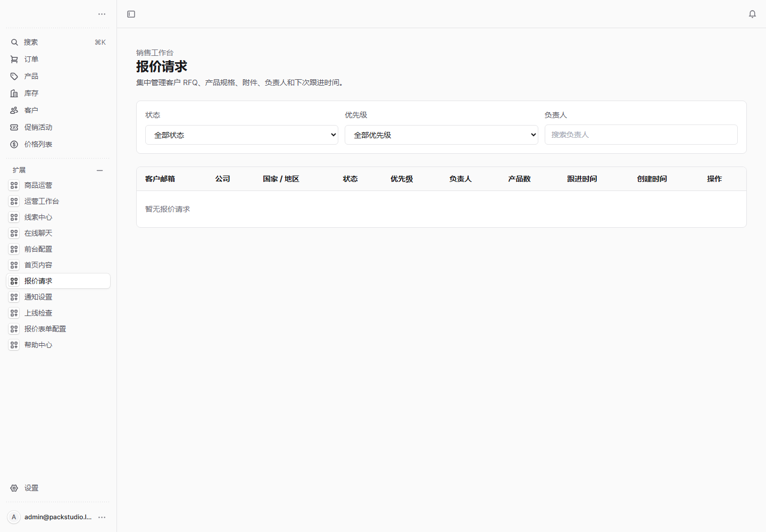Click the 设置 gear icon

pos(14,488)
